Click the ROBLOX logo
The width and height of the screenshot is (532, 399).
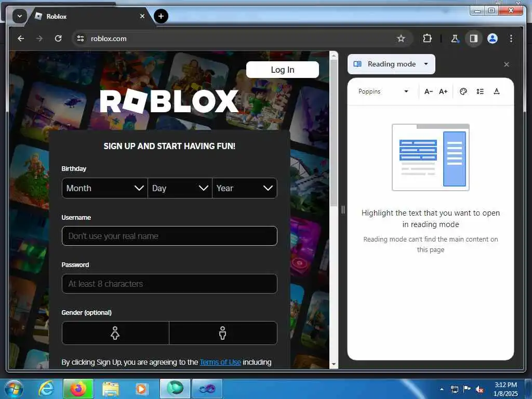click(x=169, y=101)
